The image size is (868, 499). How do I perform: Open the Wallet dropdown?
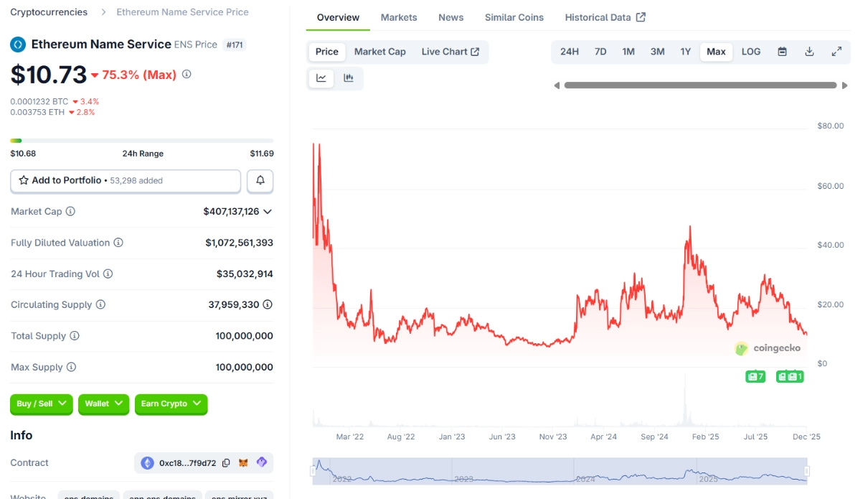click(x=103, y=404)
